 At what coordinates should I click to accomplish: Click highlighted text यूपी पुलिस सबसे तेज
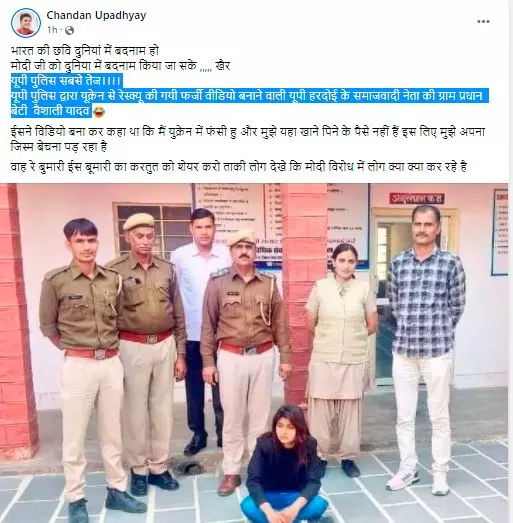[67, 81]
